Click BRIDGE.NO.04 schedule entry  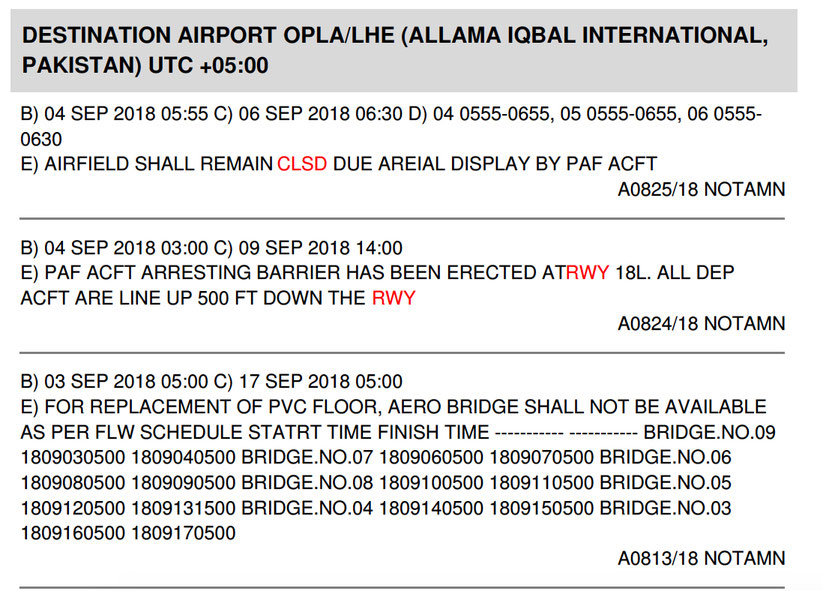pyautogui.click(x=307, y=508)
